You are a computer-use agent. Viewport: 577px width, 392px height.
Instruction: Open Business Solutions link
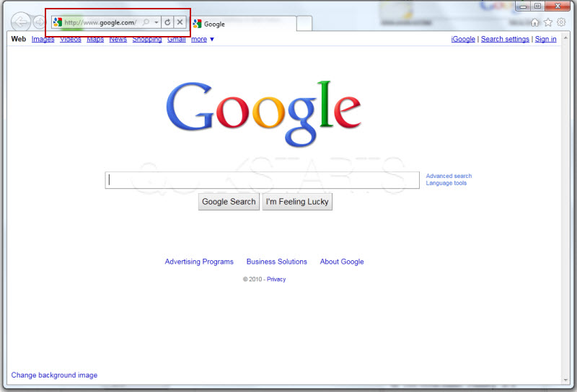(x=277, y=262)
